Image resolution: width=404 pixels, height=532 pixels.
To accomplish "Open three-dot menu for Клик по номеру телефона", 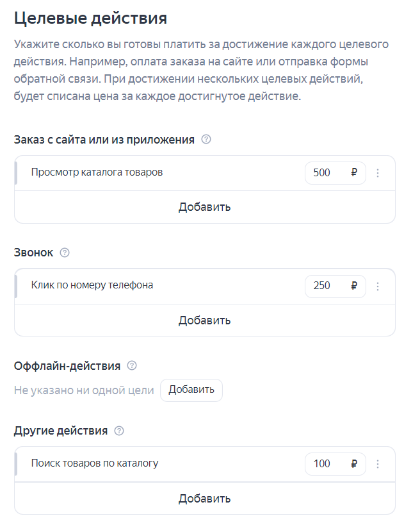I will tap(378, 286).
